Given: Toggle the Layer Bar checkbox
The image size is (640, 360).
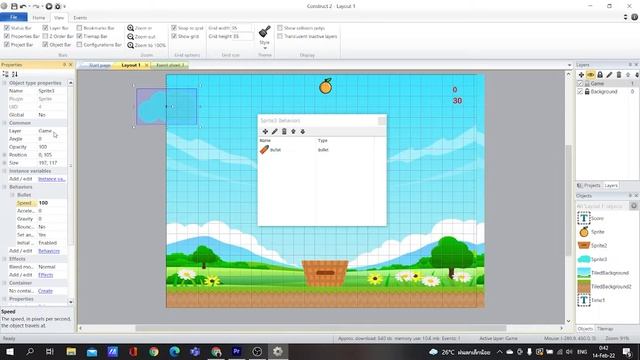Looking at the screenshot, I should [x=45, y=28].
